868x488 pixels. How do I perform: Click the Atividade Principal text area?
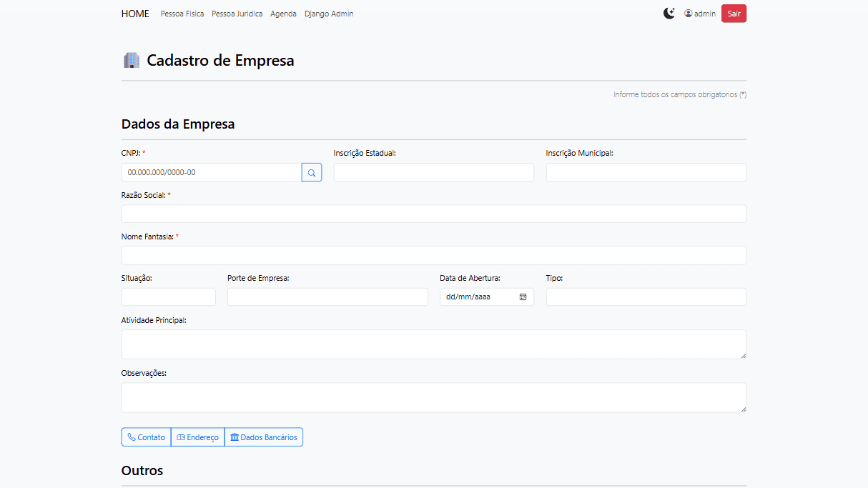pos(433,344)
